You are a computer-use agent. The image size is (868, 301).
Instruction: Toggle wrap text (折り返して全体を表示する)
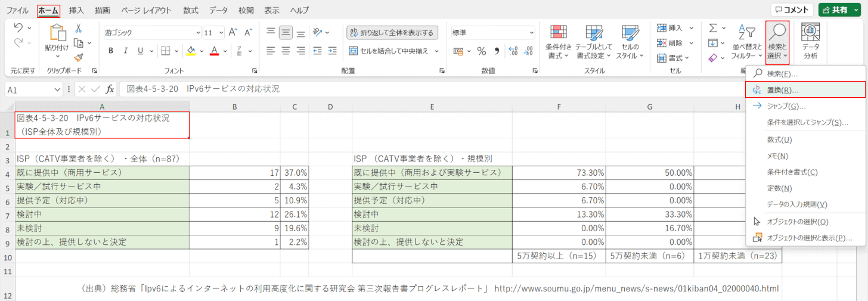coord(392,32)
